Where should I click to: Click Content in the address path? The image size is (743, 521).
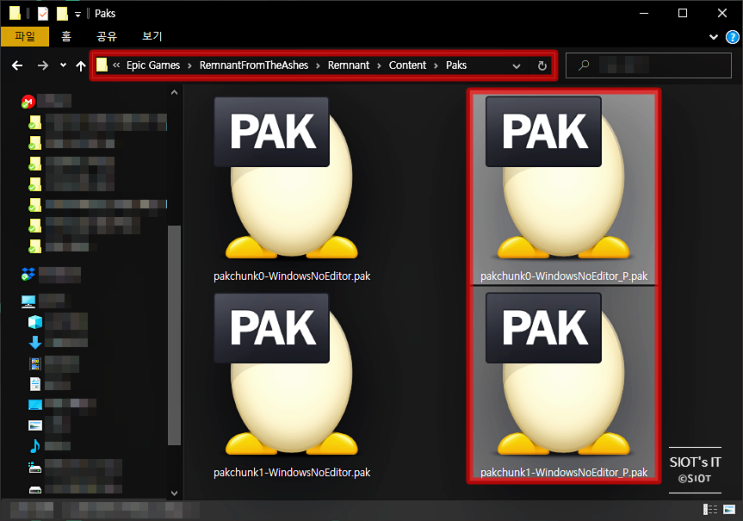tap(408, 65)
